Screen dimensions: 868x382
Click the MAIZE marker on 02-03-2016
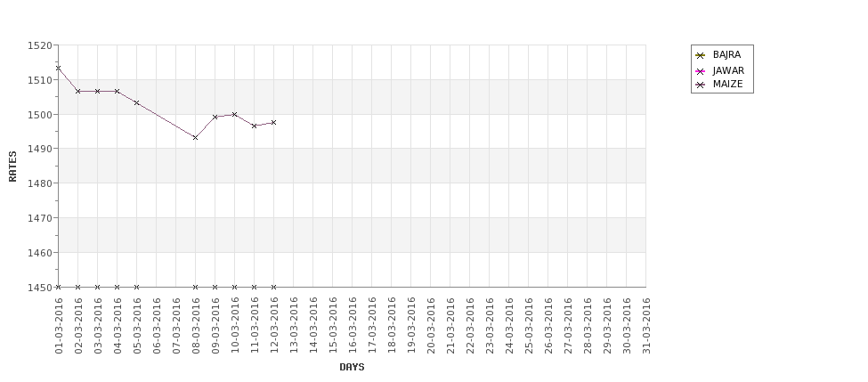(78, 92)
